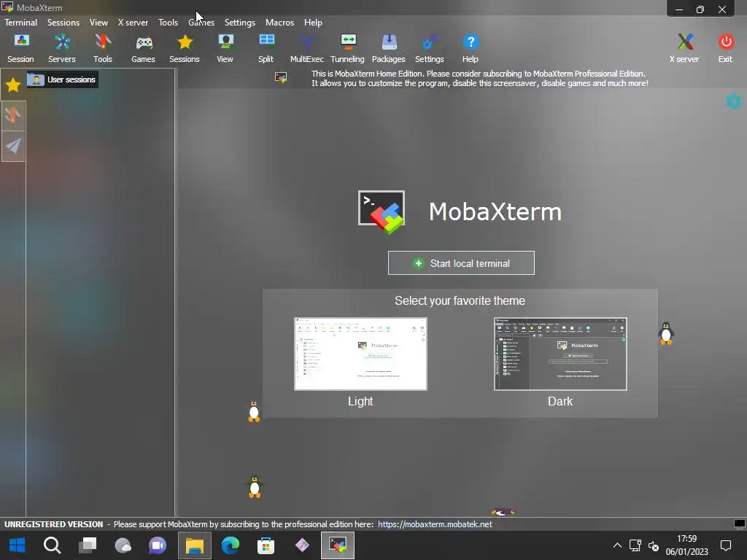Choose the Dark theme thumbnail

point(560,354)
